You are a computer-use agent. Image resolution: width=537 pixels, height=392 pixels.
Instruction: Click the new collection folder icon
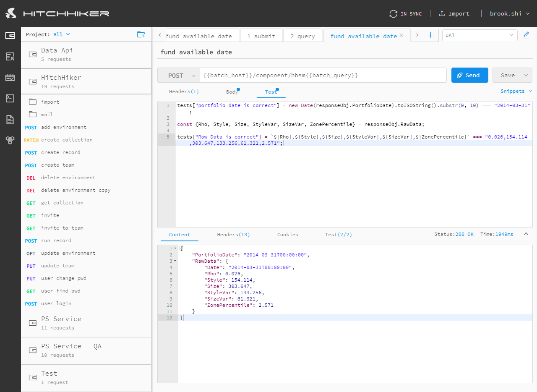(141, 34)
